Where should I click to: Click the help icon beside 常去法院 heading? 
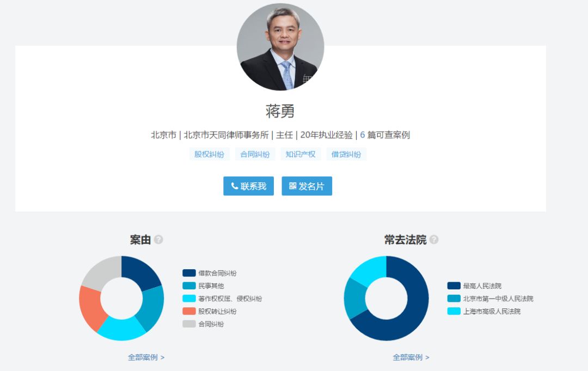tap(434, 239)
